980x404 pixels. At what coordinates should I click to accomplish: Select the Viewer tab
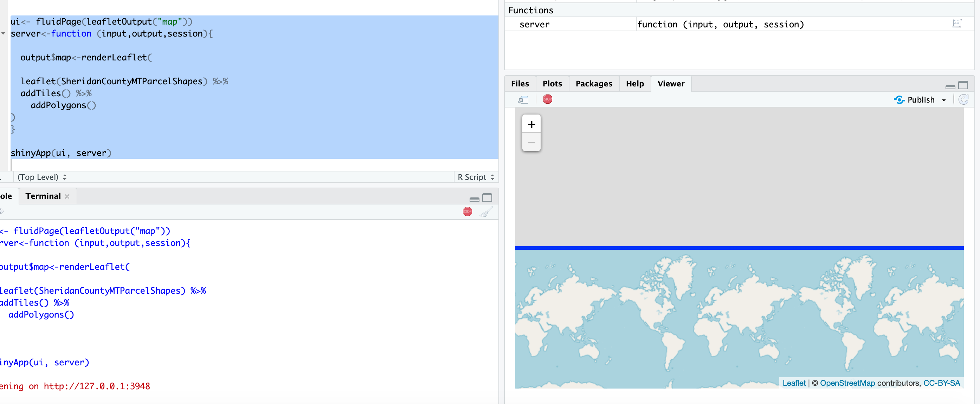pos(671,84)
